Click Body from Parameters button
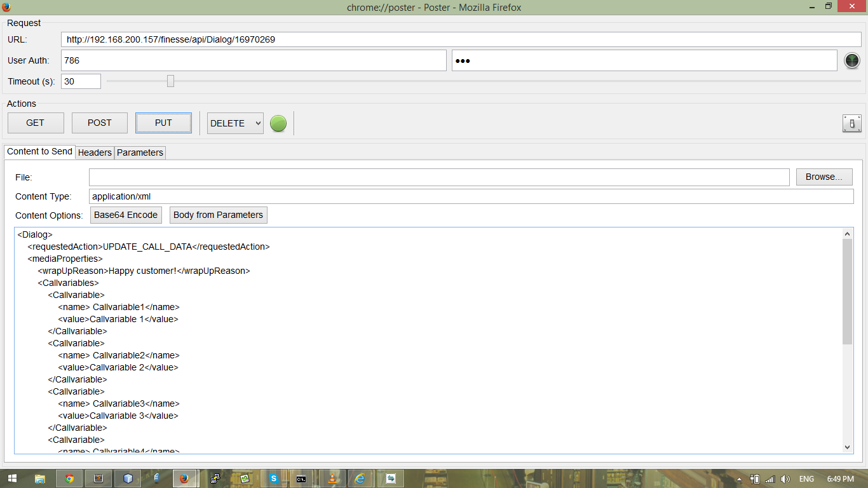 (218, 215)
